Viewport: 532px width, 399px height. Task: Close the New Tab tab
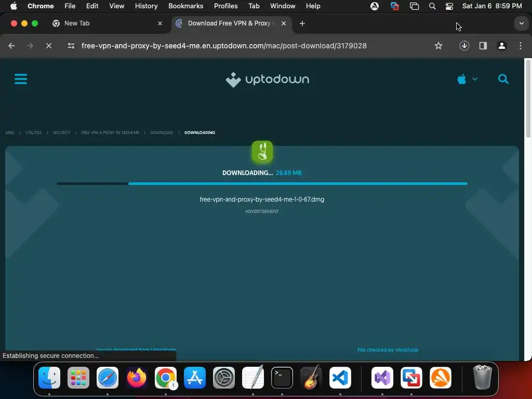[x=160, y=23]
